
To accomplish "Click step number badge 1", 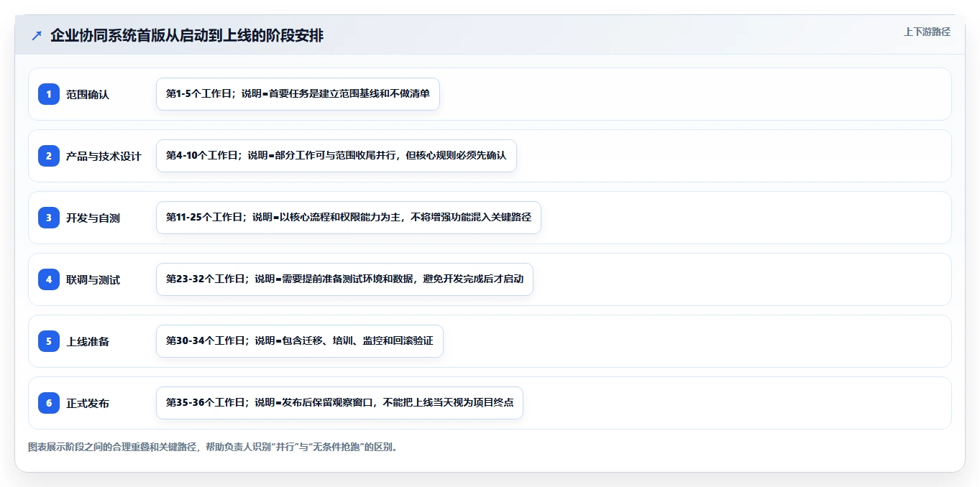I will click(49, 94).
